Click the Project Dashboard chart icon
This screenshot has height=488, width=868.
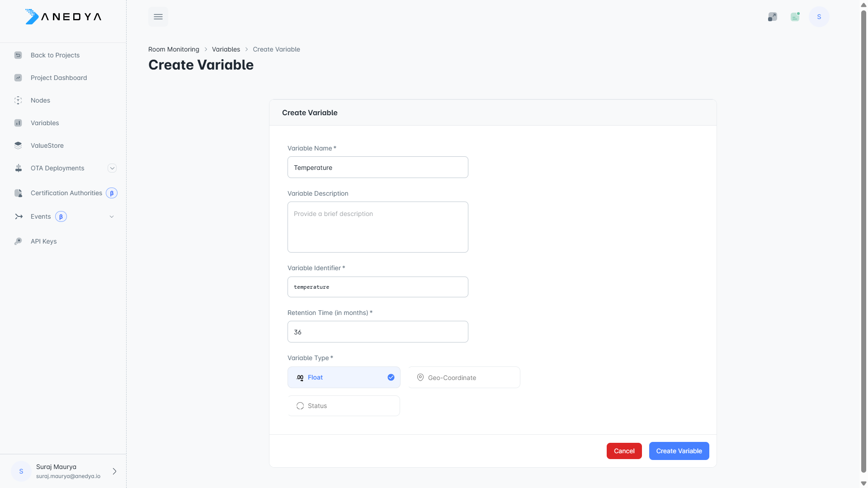click(x=18, y=78)
